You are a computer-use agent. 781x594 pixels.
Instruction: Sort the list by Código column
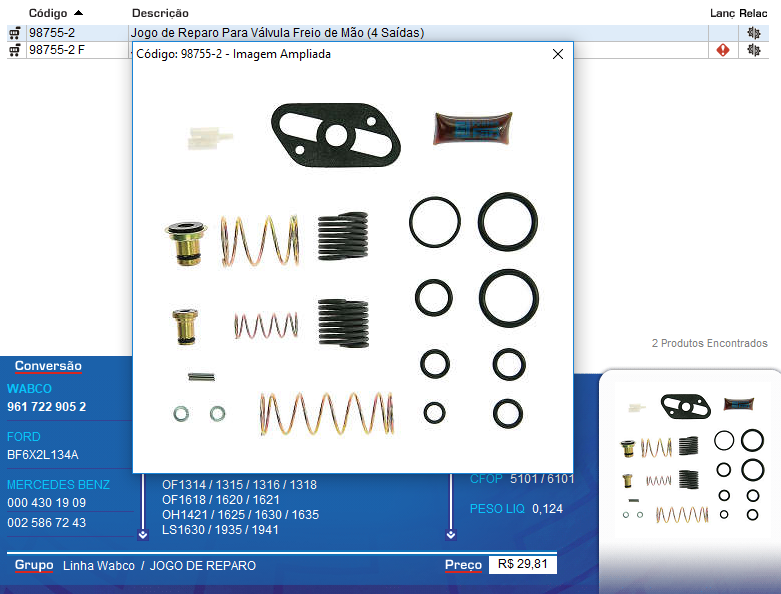48,13
